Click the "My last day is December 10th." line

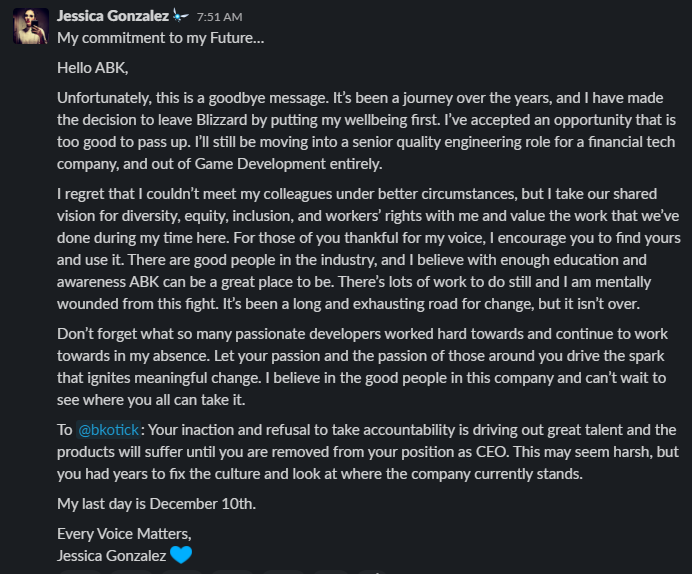156,503
